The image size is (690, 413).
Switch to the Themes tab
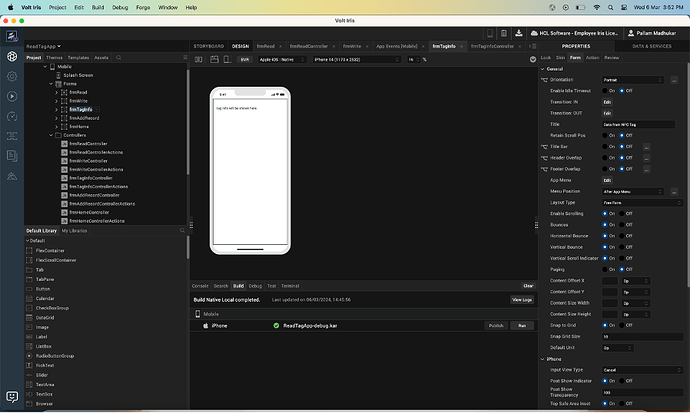pos(54,58)
